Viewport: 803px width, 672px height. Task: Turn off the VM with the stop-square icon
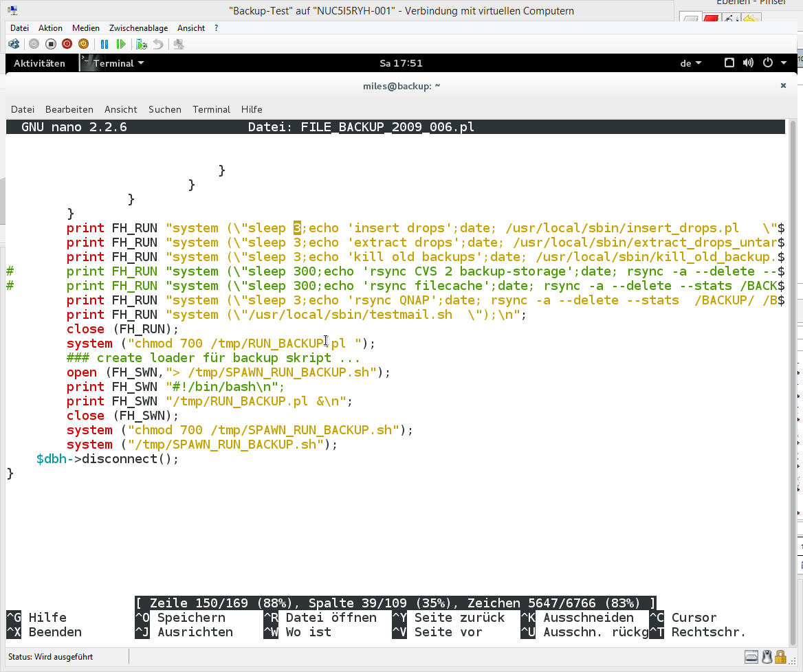(x=50, y=45)
